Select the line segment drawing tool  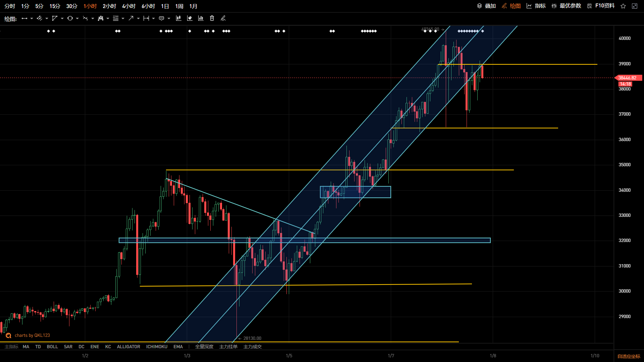click(24, 18)
